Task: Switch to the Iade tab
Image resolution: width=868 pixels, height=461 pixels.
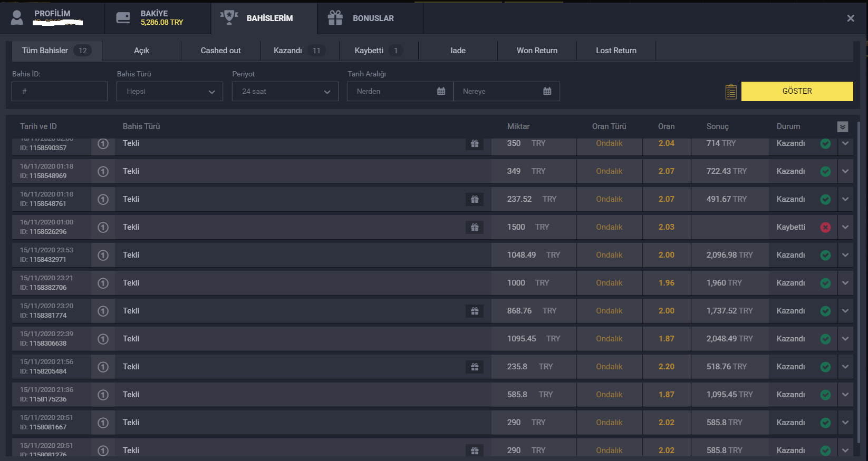Action: pos(458,51)
